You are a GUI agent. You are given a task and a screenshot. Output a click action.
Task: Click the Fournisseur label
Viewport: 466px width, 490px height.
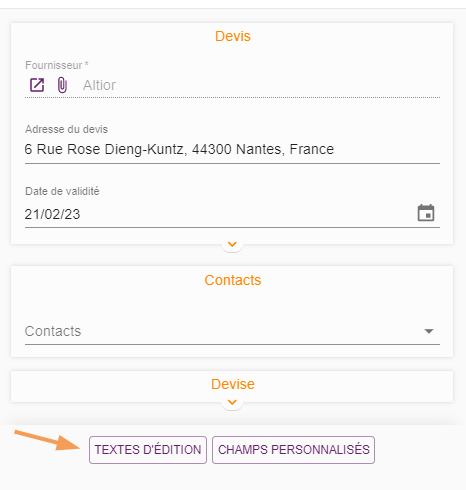(x=57, y=65)
